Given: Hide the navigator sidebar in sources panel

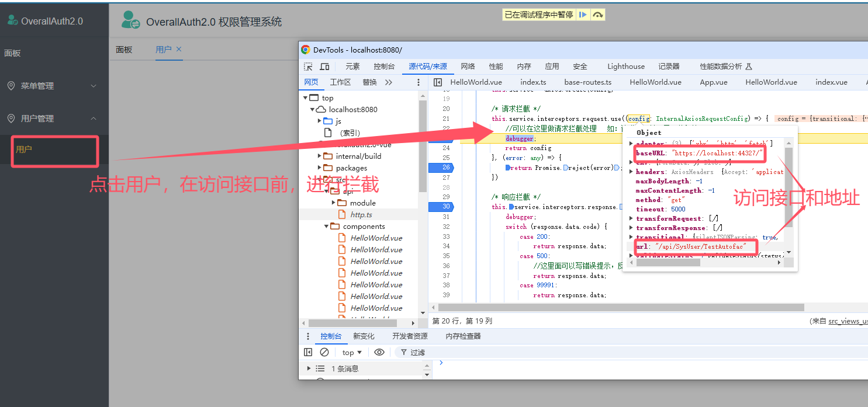Looking at the screenshot, I should [x=437, y=82].
